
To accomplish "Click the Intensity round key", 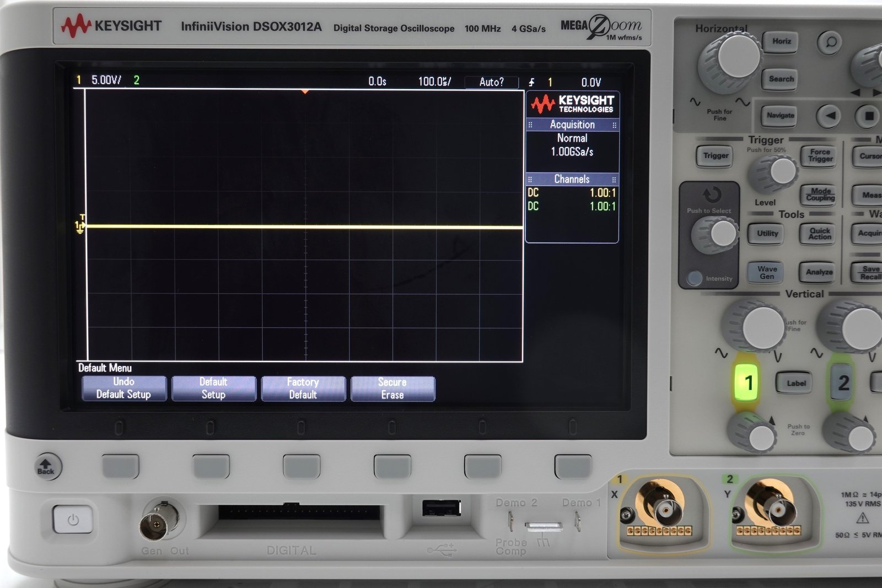I will click(695, 278).
